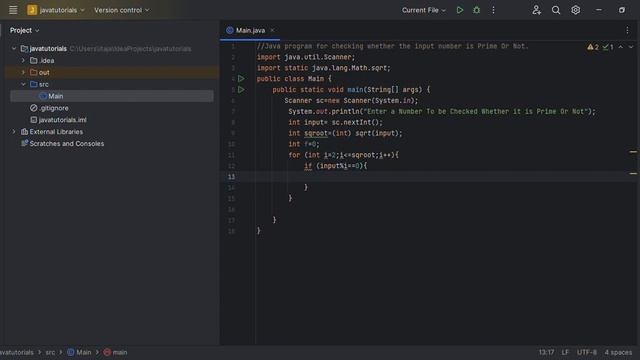640x360 pixels.
Task: Click the lower warning stripe marker on scrollbar
Action: click(633, 173)
